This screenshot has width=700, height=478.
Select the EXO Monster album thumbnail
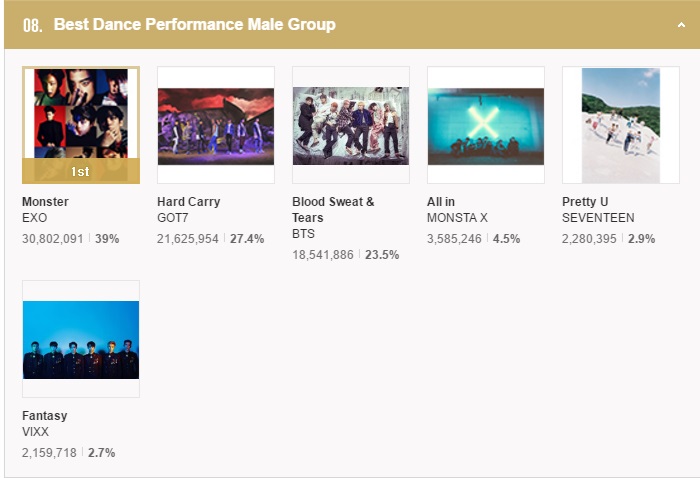(x=81, y=125)
